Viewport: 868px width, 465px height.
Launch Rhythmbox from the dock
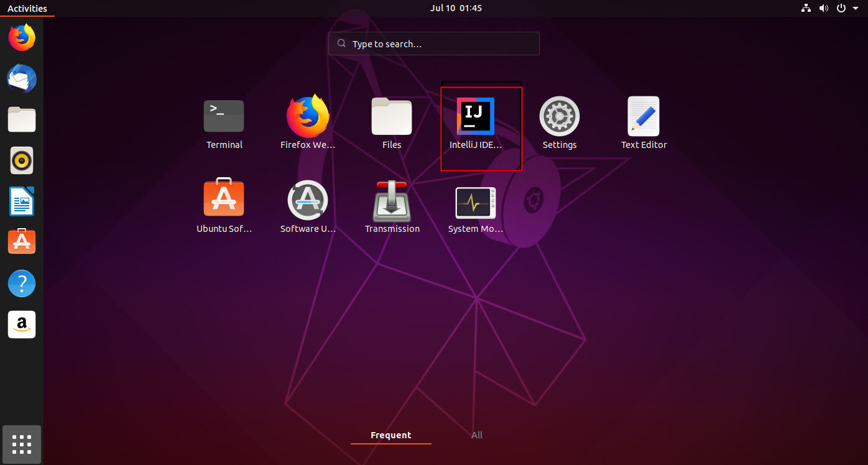point(22,160)
